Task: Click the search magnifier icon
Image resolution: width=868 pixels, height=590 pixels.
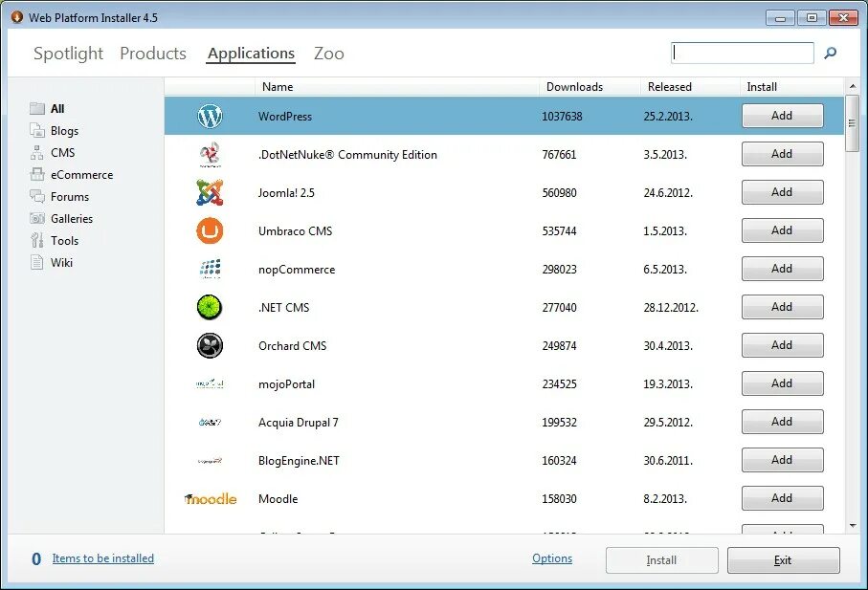Action: (x=830, y=54)
